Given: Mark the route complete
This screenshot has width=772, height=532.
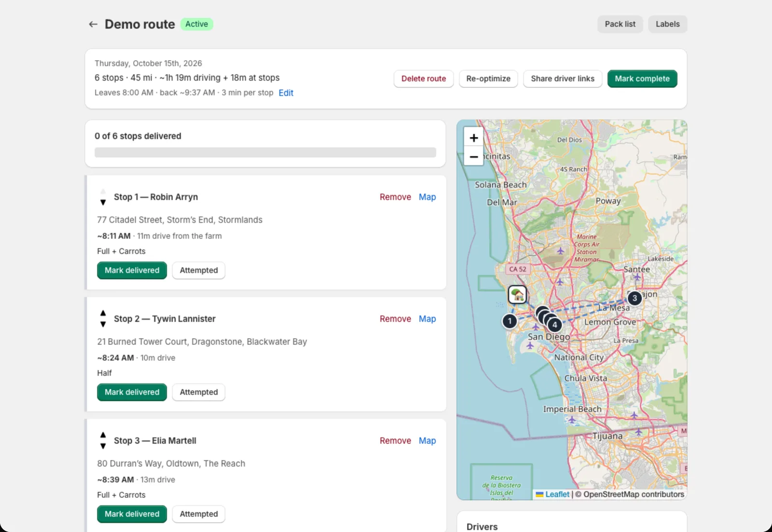Looking at the screenshot, I should coord(642,79).
